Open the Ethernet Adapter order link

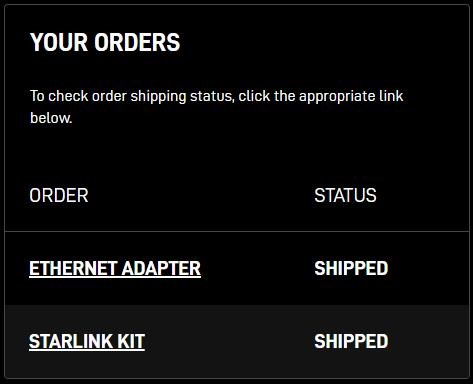point(115,269)
